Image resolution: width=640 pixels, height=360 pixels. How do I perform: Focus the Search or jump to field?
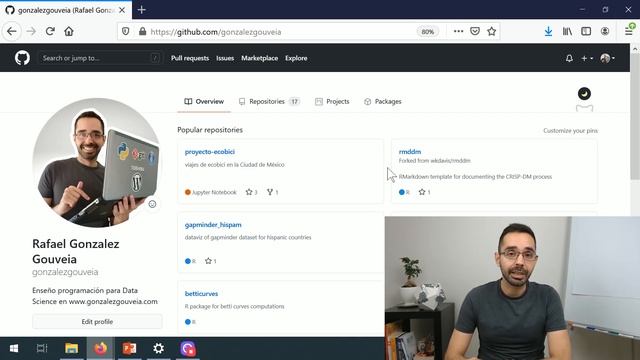(x=100, y=58)
